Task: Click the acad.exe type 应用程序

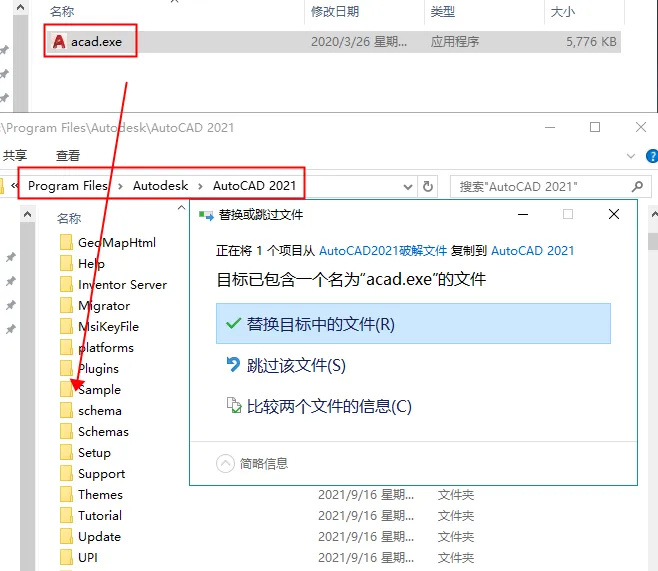Action: click(455, 42)
